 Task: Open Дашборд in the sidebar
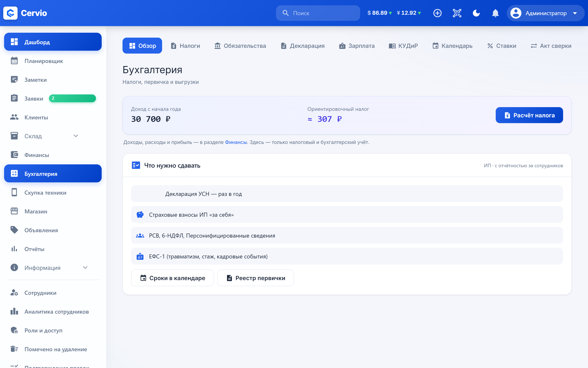(x=53, y=42)
